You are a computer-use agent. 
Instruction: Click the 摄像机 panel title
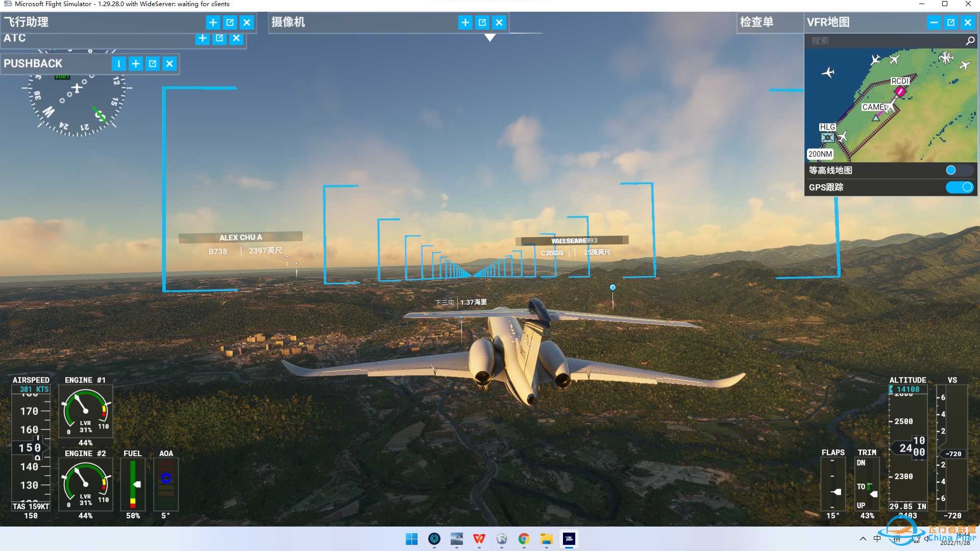288,22
